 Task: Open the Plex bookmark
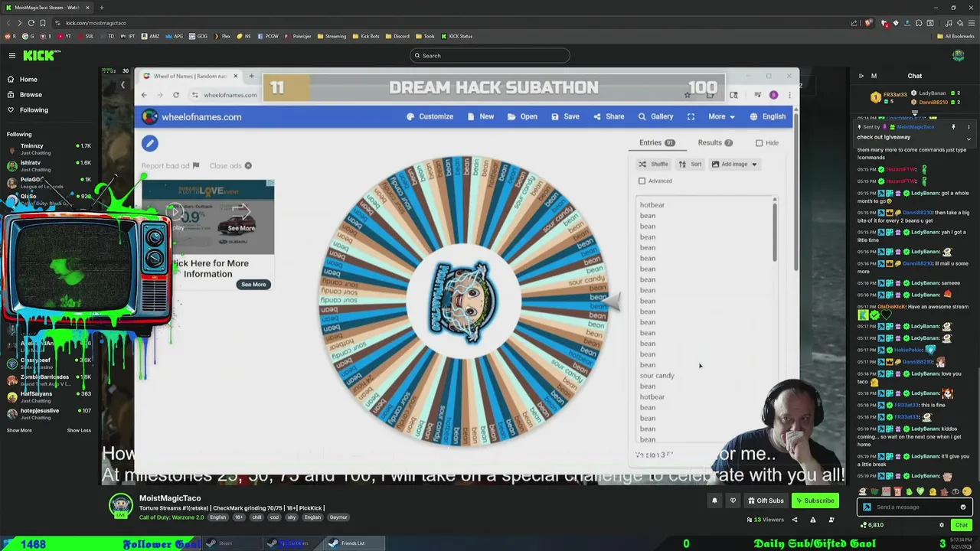[x=222, y=36]
